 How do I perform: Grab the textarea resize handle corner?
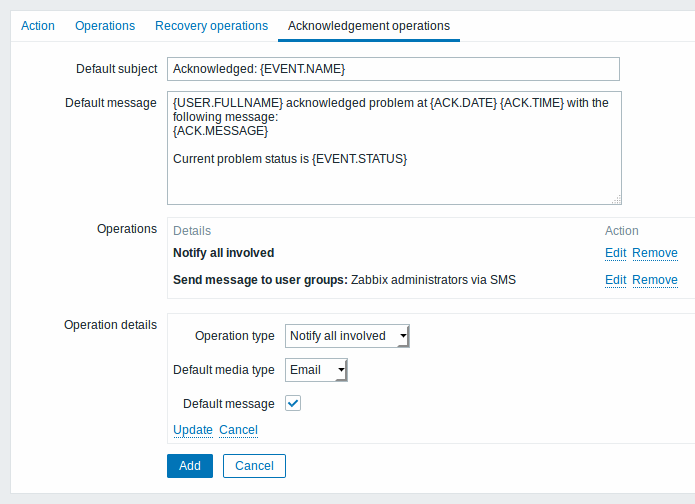click(x=617, y=199)
